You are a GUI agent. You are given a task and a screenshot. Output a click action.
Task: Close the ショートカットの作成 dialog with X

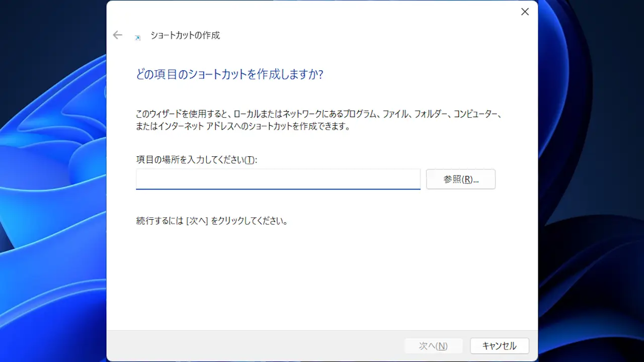point(525,12)
